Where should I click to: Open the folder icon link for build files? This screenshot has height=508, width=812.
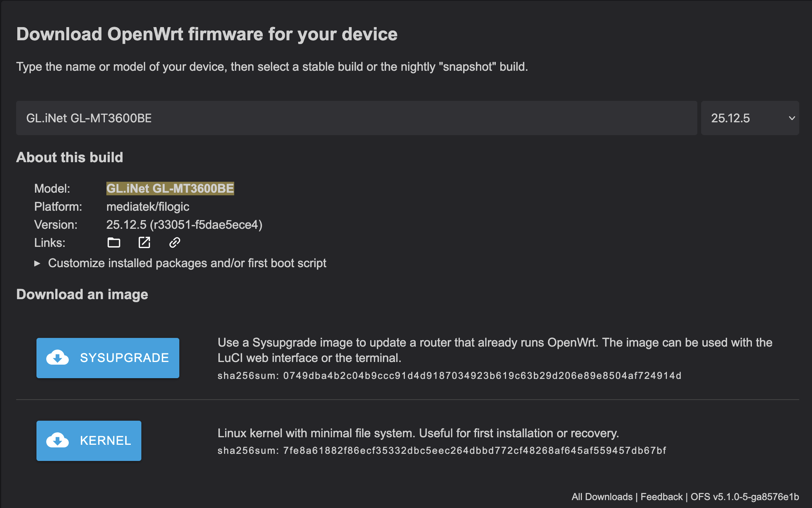coord(114,243)
